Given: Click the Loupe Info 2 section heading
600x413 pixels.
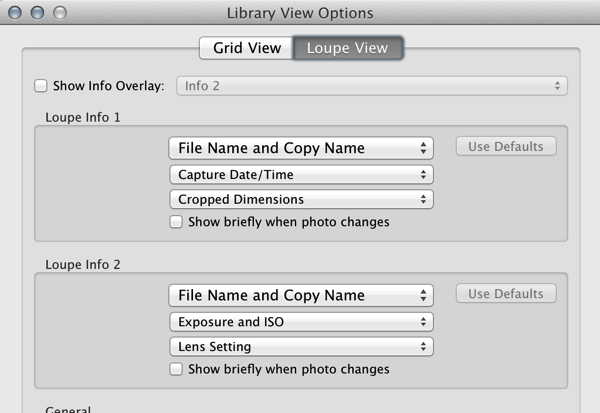Looking at the screenshot, I should coord(83,264).
